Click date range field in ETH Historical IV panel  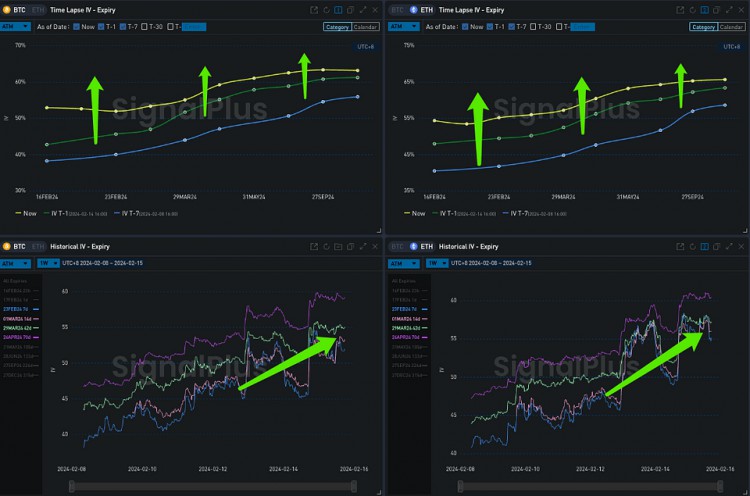click(491, 264)
